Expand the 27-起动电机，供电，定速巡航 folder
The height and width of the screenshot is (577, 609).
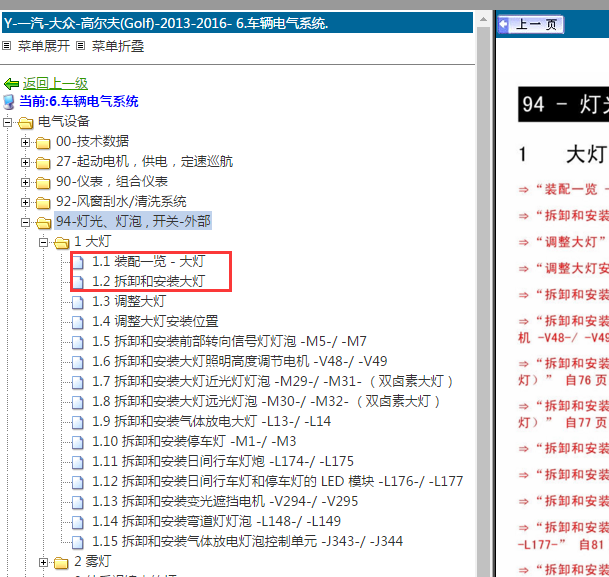25,162
